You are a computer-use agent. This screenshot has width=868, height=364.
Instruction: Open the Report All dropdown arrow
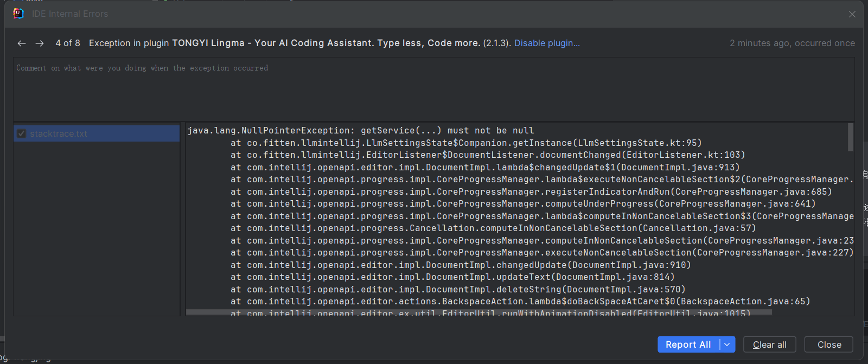[x=727, y=344]
